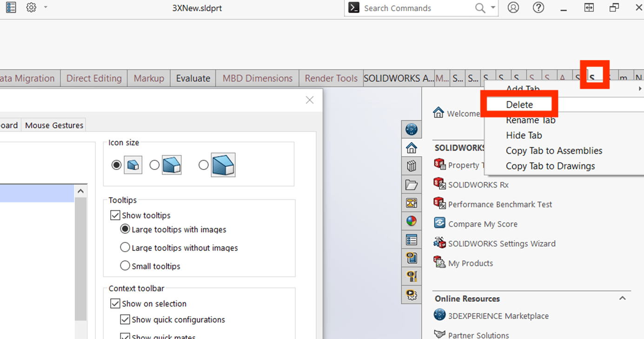Select the large icon size radio button
644x339 pixels.
pos(203,165)
